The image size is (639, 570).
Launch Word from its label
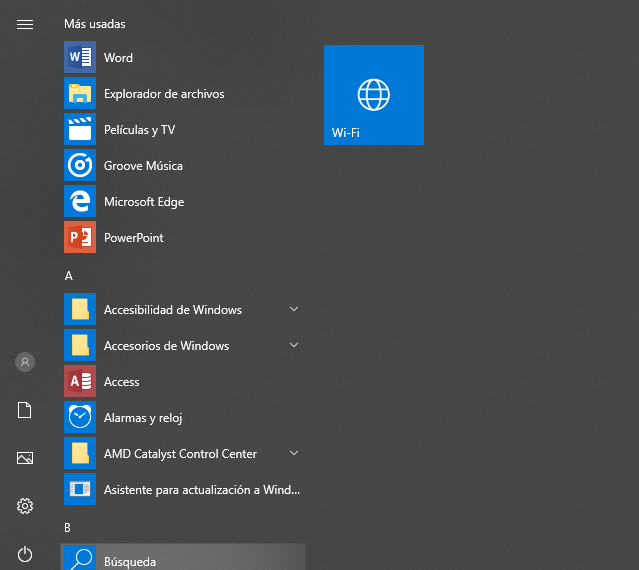click(x=118, y=57)
